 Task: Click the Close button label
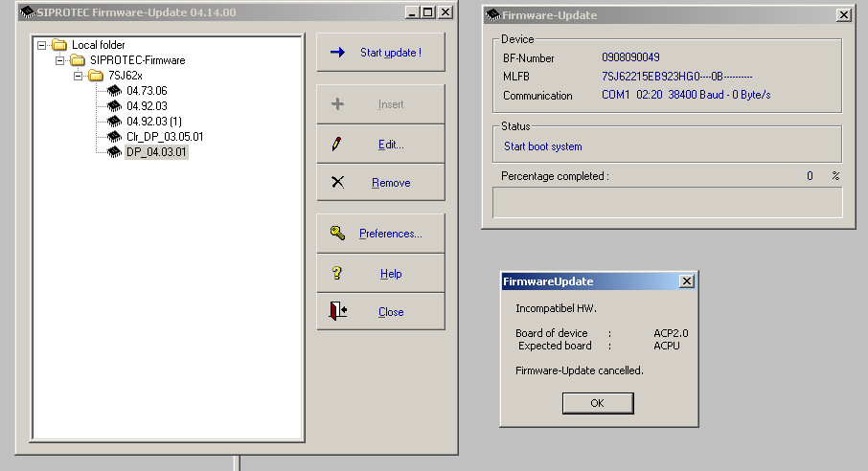point(391,312)
